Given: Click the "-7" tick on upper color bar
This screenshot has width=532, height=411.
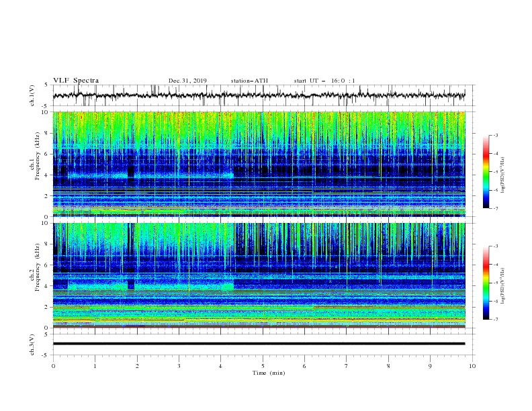Looking at the screenshot, I should pos(496,208).
